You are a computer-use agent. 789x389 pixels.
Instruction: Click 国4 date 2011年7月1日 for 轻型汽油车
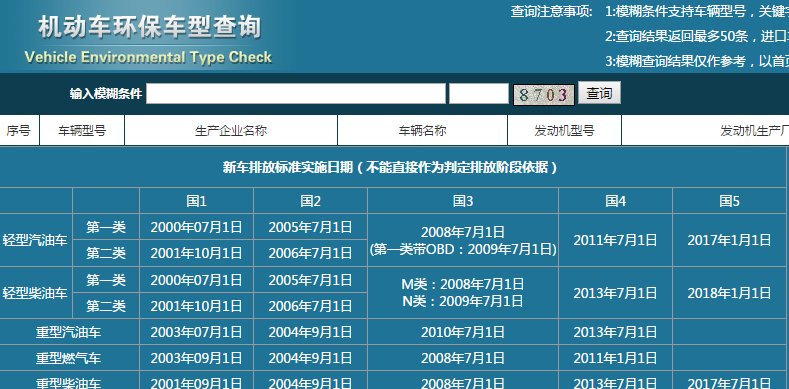pos(615,240)
